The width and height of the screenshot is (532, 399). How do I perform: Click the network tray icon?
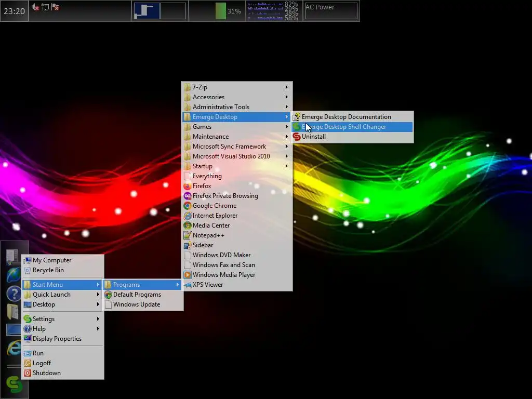[x=46, y=7]
